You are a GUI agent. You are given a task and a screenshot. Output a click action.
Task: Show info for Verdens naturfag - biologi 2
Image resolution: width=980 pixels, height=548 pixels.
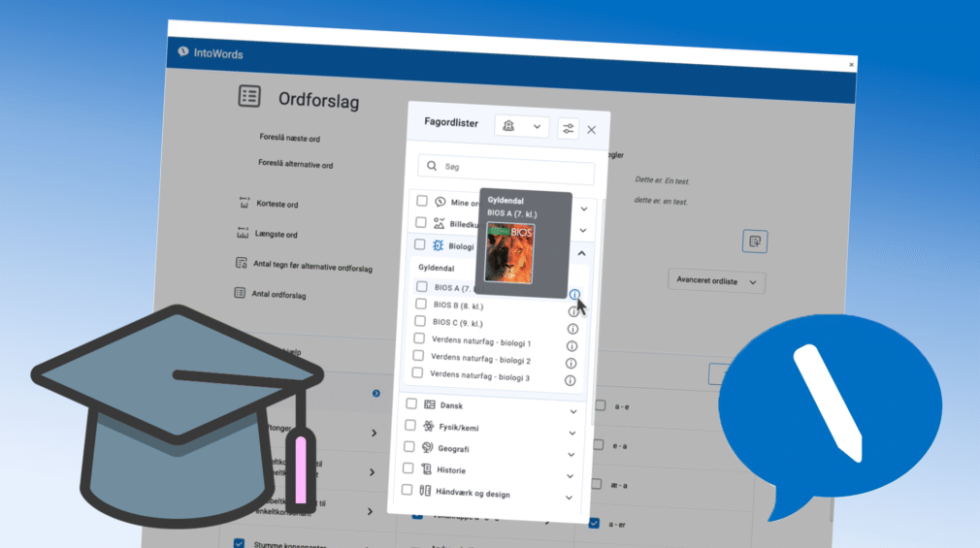(x=571, y=363)
